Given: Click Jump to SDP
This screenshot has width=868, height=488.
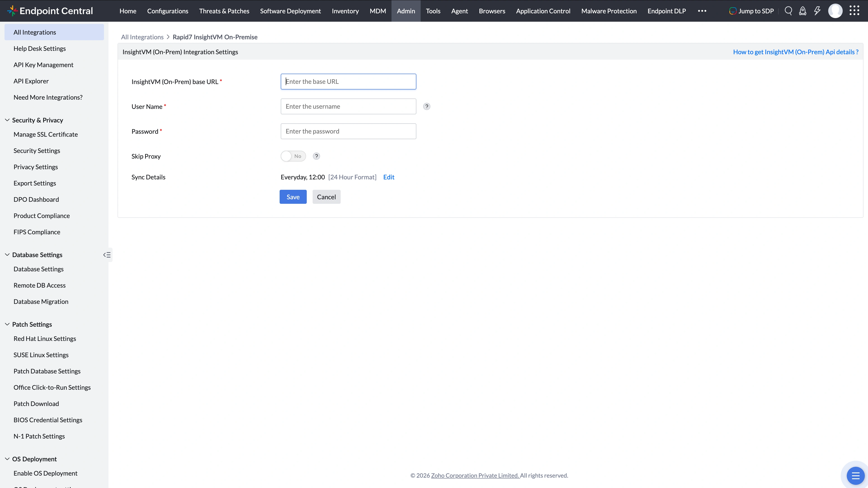Looking at the screenshot, I should pyautogui.click(x=751, y=11).
